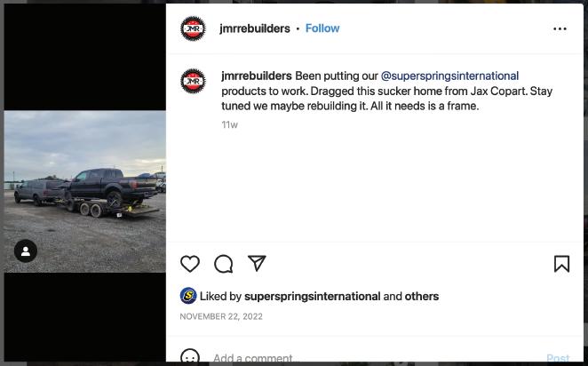Image resolution: width=588 pixels, height=366 pixels.
Task: View the others who liked this post
Action: click(422, 296)
